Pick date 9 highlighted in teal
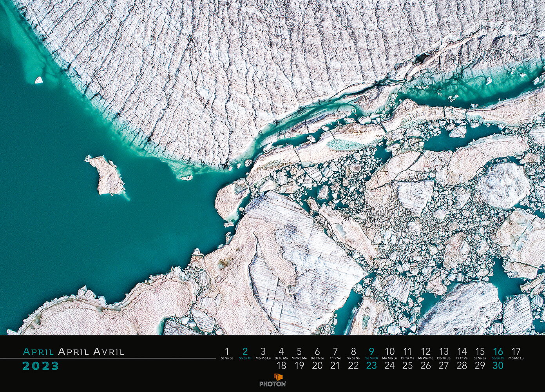 coord(371,351)
